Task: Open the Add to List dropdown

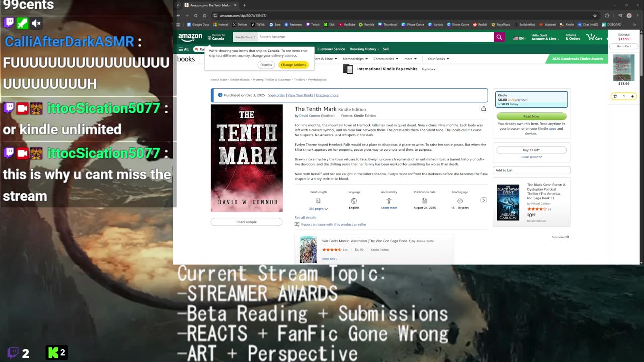Action: 531,170
